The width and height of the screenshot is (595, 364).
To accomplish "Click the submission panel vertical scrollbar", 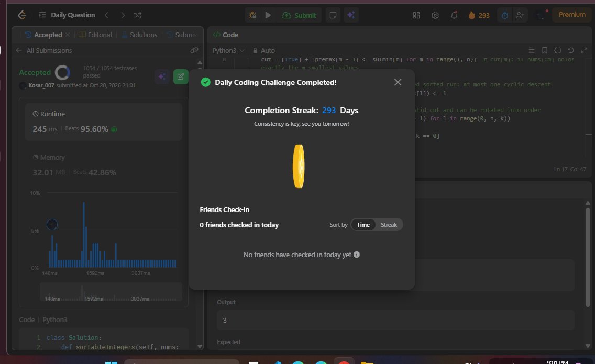I will (200, 204).
